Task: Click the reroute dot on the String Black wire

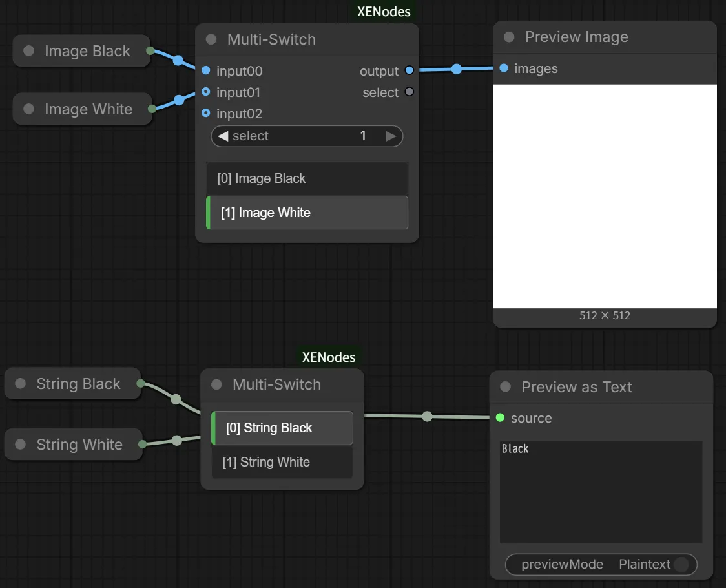Action: 176,399
